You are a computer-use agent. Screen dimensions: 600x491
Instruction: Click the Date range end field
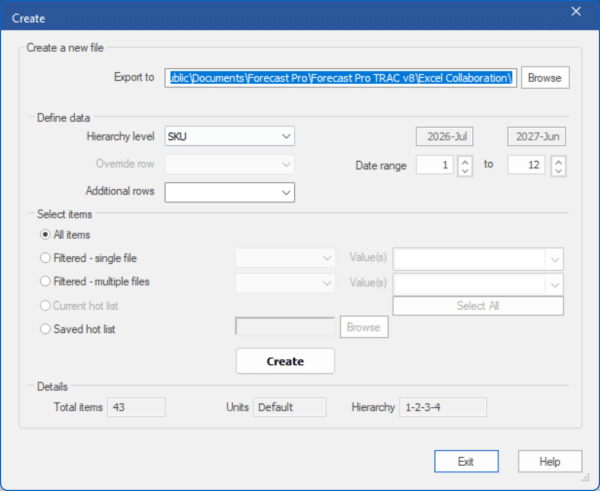[x=526, y=165]
